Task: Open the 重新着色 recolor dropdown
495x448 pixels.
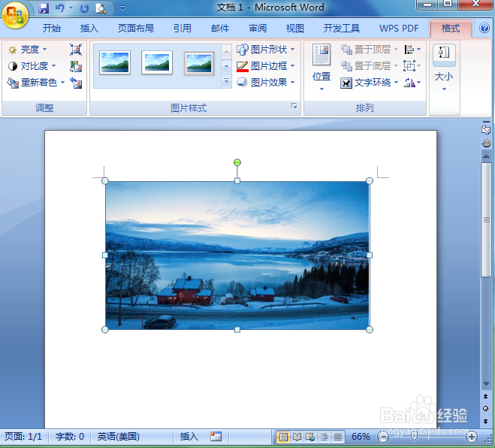Action: coord(36,83)
